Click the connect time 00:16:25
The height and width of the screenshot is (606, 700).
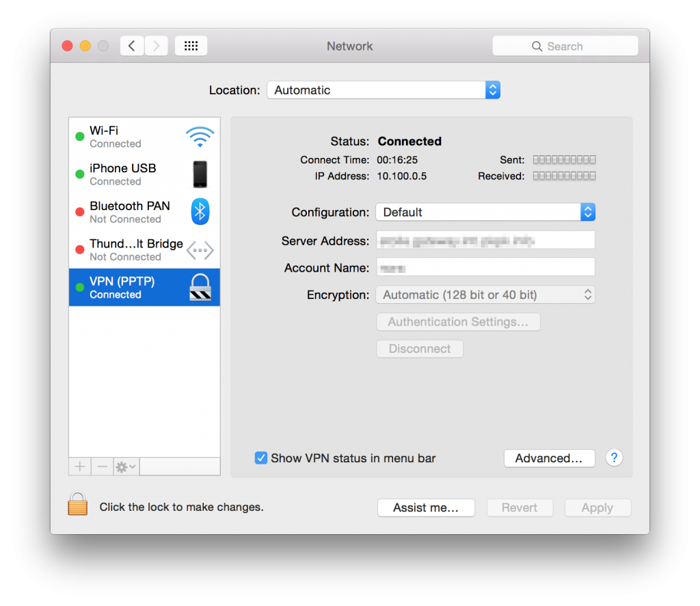[x=397, y=160]
